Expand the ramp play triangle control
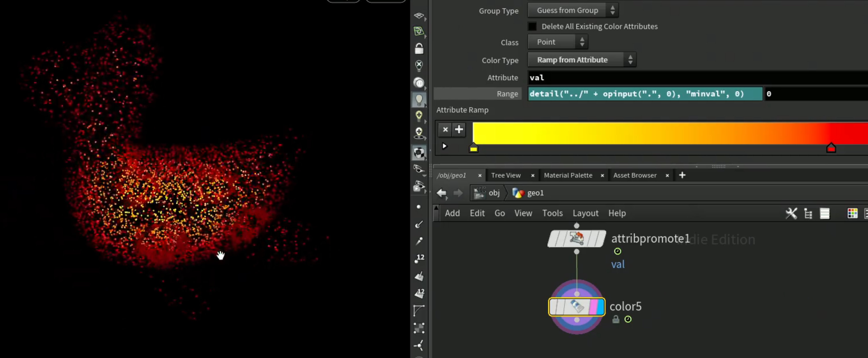868x358 pixels. 444,146
